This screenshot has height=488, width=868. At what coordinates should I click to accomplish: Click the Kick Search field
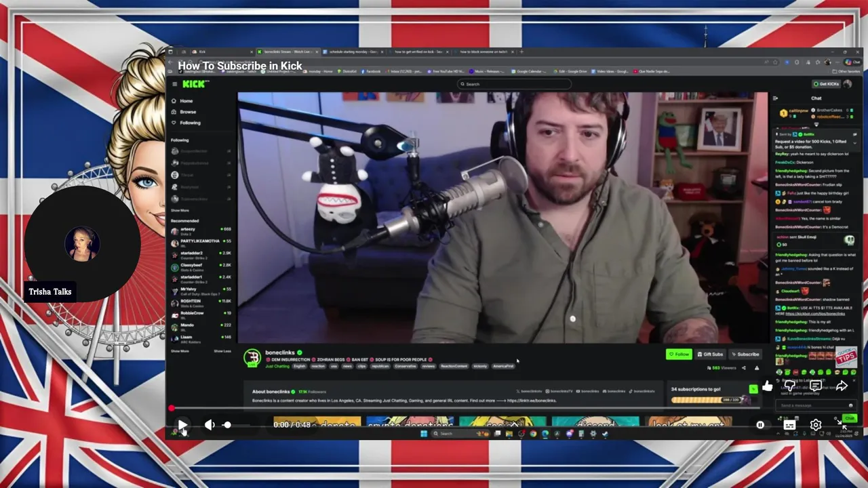[514, 84]
